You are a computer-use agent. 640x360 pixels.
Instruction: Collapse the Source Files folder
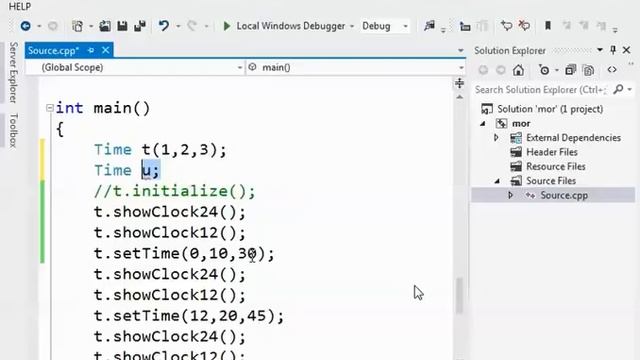coord(497,181)
